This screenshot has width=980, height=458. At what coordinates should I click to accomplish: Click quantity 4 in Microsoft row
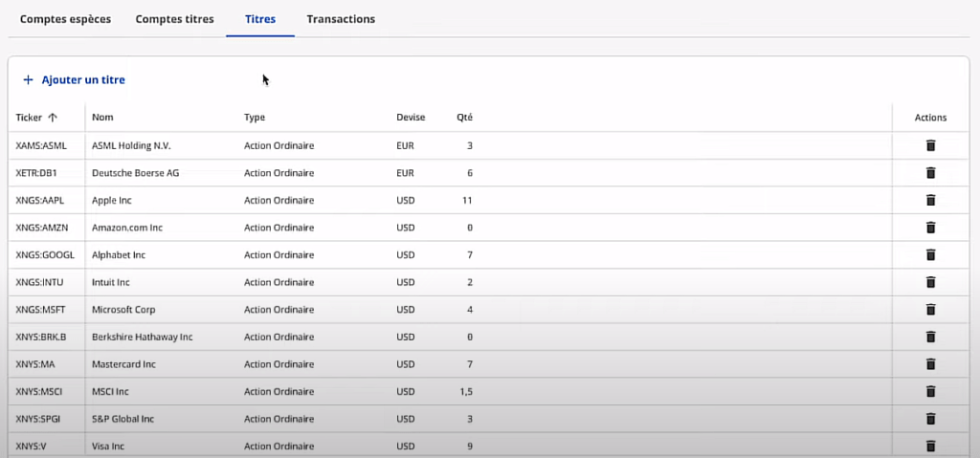[x=470, y=309]
